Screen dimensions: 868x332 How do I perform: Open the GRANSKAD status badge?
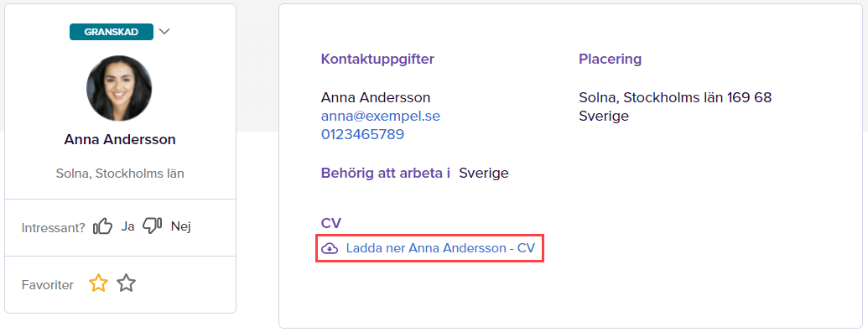click(112, 32)
